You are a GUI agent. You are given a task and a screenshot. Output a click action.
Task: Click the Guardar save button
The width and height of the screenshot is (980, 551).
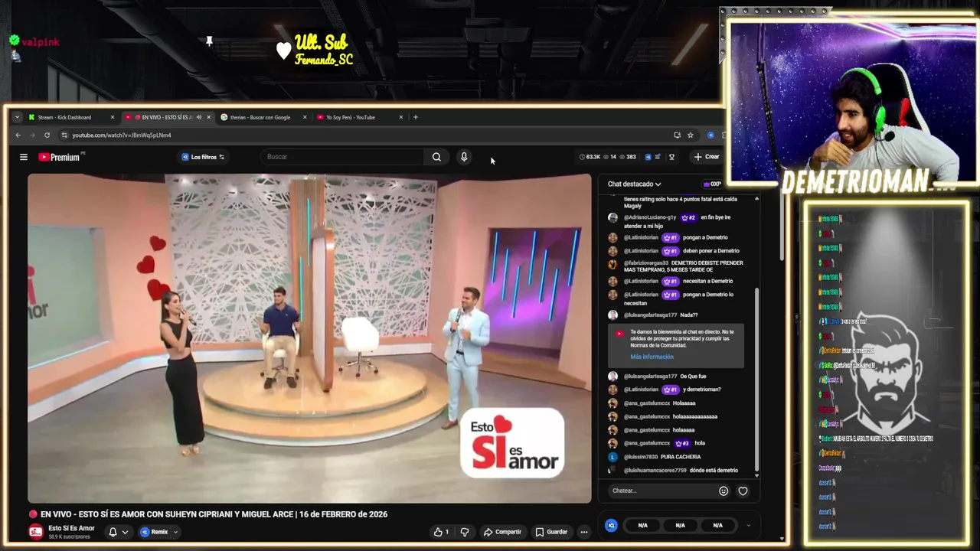tap(551, 532)
